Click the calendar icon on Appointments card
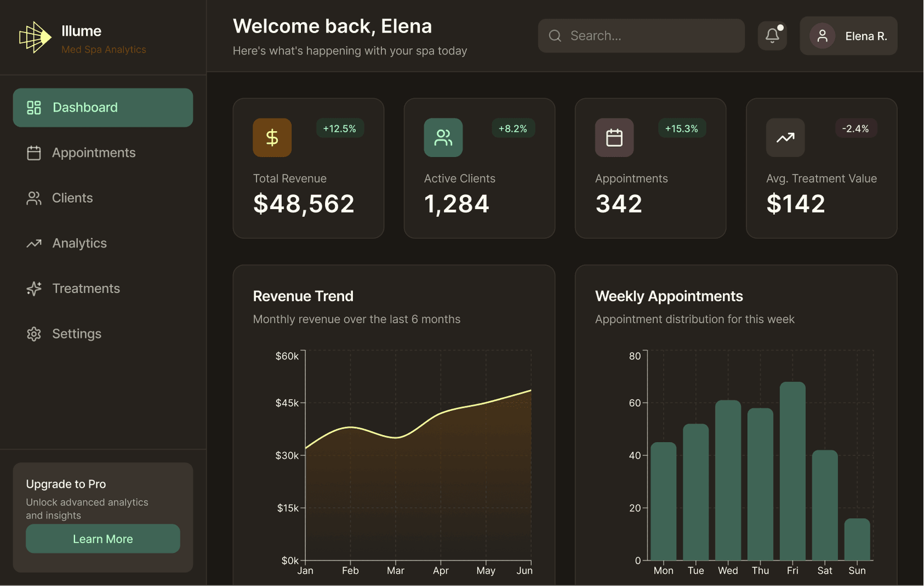This screenshot has width=924, height=586. (614, 138)
